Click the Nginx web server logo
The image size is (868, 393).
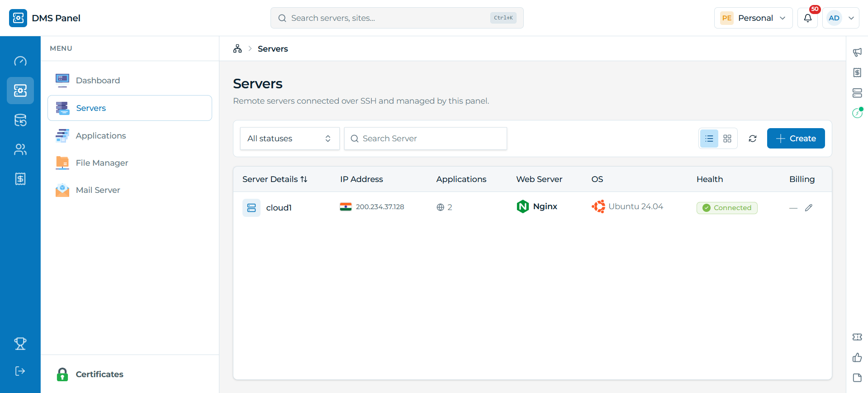coord(523,206)
